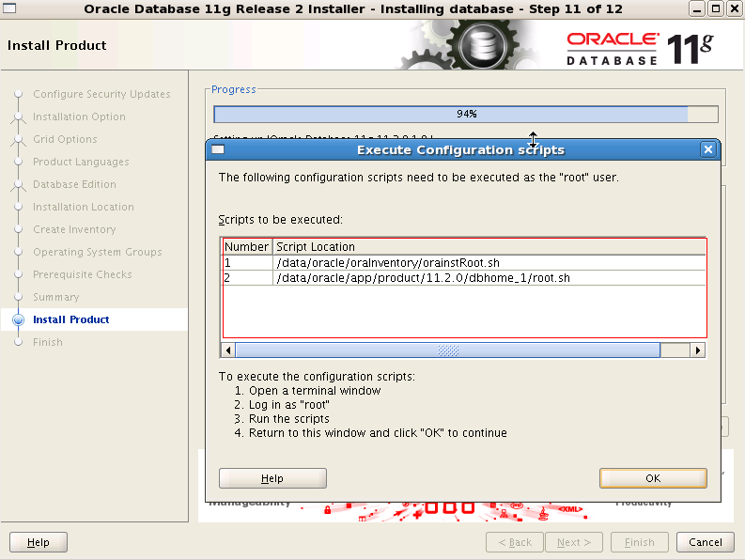
Task: Click the installer Help button at bottom left
Action: pyautogui.click(x=39, y=542)
